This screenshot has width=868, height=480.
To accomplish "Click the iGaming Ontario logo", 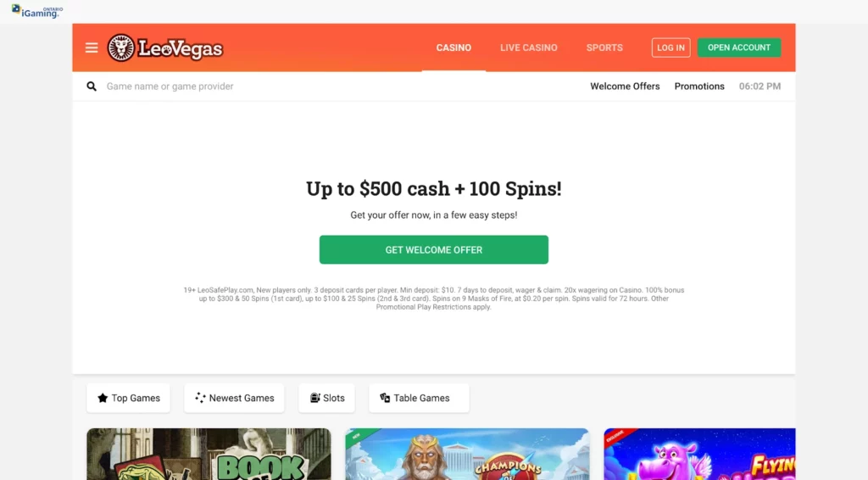I will coord(37,12).
